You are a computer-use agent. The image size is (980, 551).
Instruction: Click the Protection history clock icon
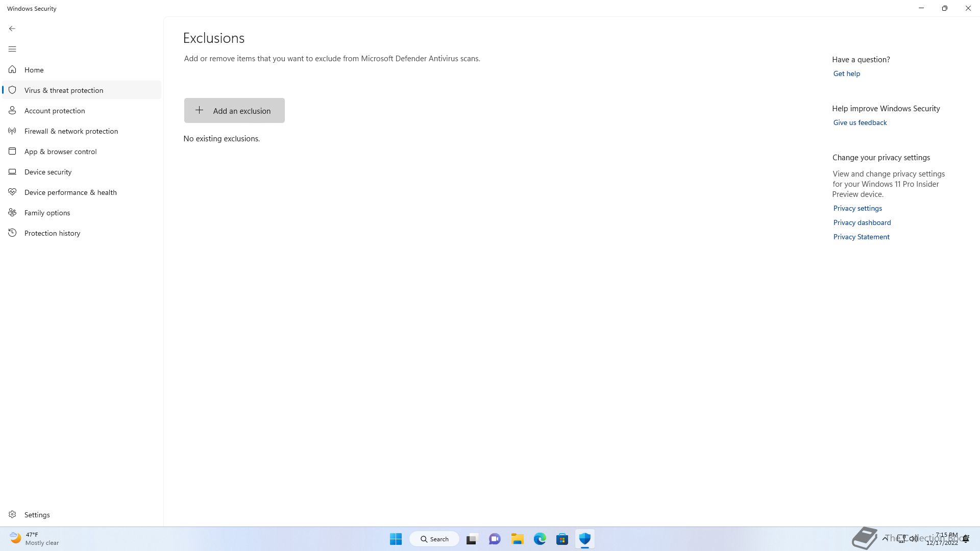(x=12, y=233)
